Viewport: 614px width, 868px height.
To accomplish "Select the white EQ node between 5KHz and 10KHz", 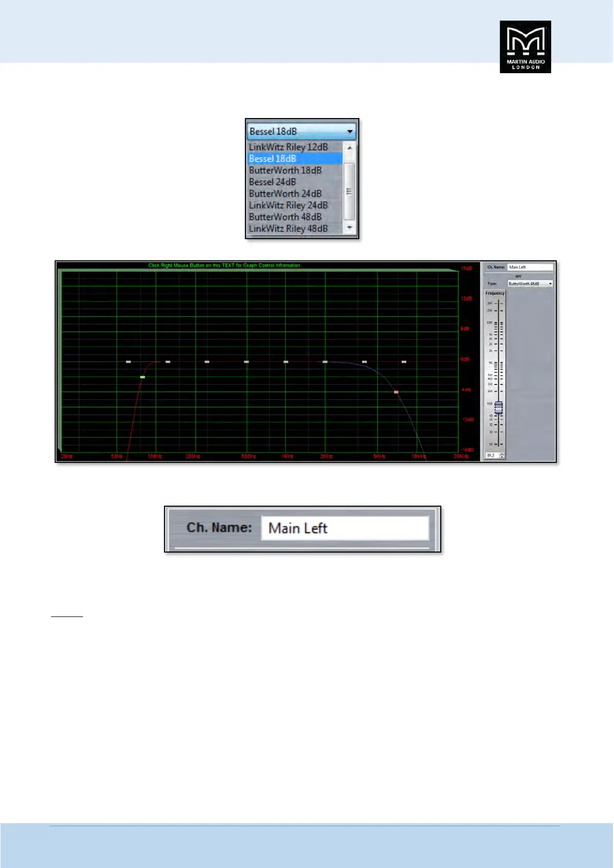I will [x=404, y=362].
